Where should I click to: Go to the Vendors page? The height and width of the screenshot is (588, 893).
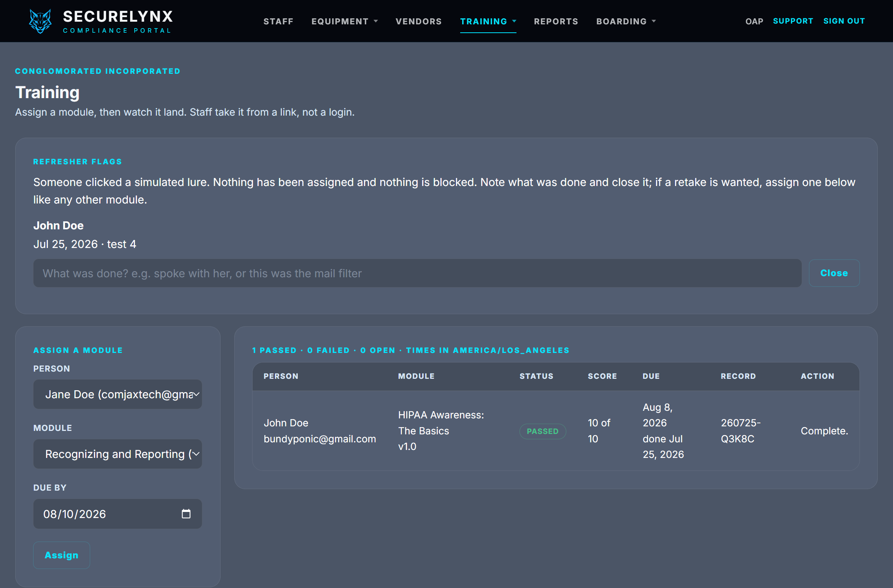pos(418,21)
